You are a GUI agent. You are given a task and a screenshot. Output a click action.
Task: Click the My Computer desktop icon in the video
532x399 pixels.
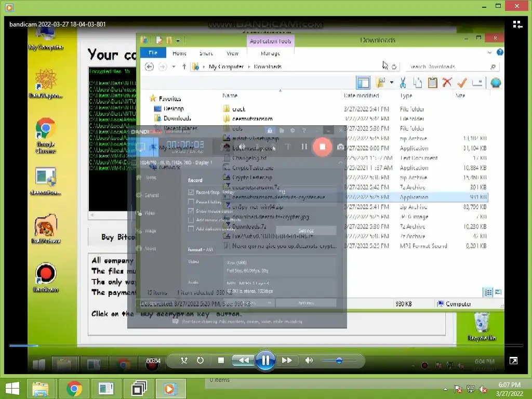[46, 39]
